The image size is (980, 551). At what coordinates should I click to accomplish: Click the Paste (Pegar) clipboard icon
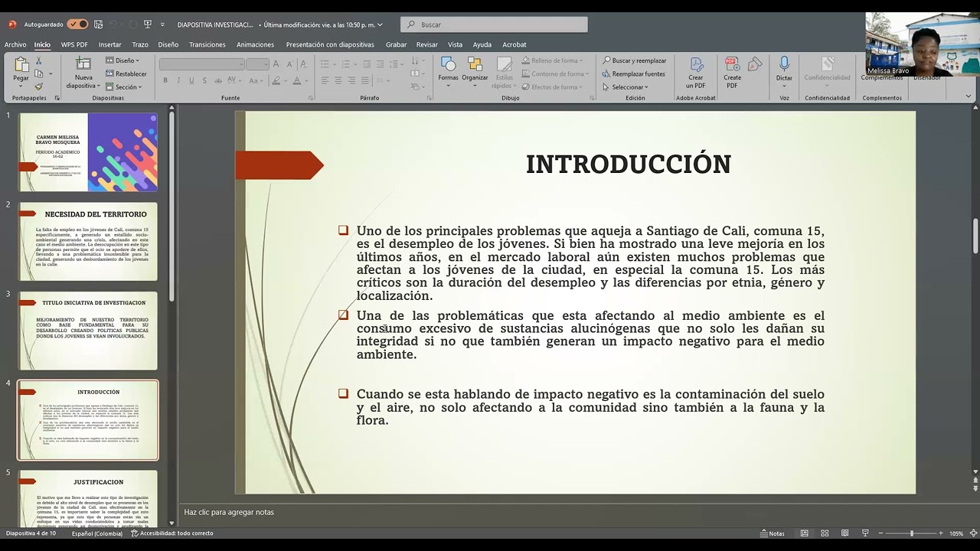pos(21,65)
